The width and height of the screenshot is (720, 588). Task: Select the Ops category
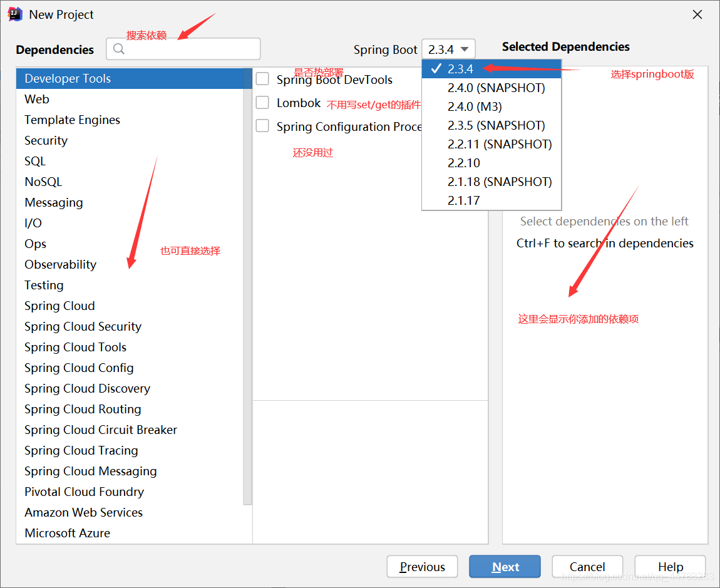pyautogui.click(x=130, y=244)
